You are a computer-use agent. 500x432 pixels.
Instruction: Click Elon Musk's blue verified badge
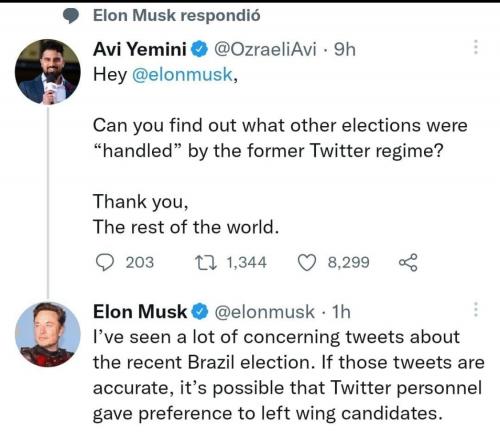point(200,312)
